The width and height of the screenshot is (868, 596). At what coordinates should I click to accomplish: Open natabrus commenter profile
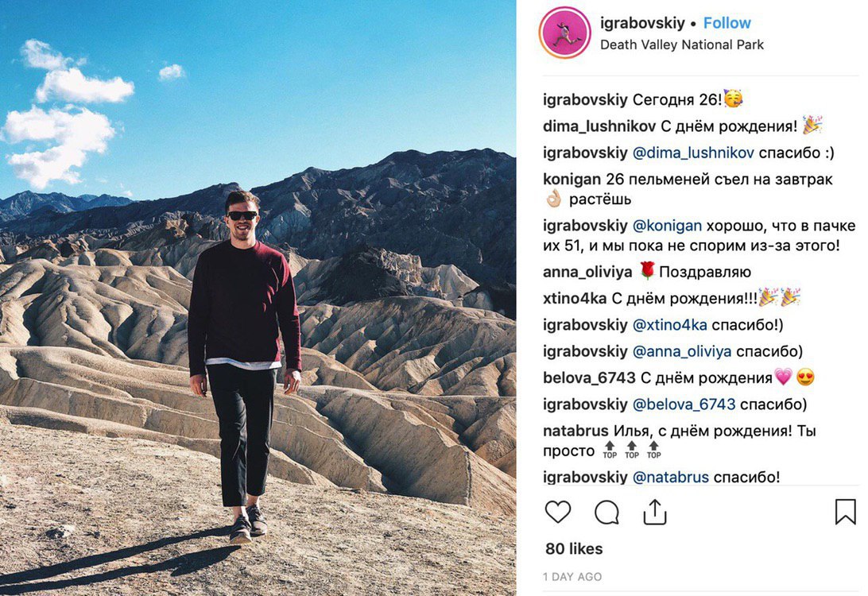point(575,431)
